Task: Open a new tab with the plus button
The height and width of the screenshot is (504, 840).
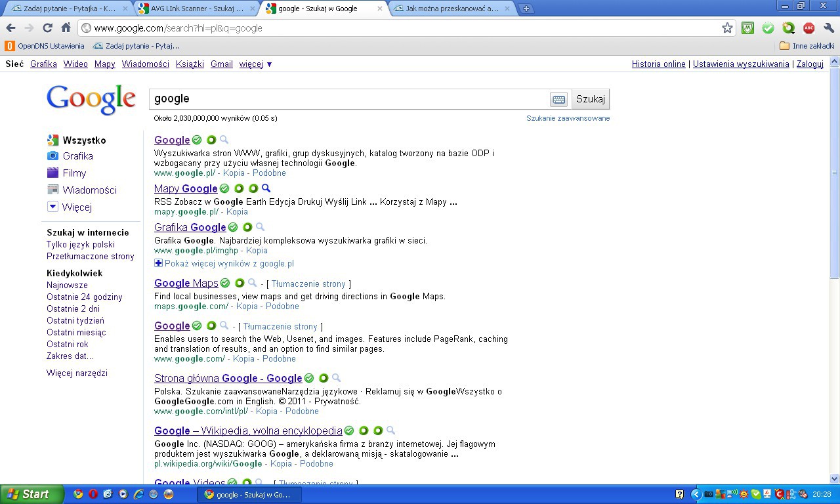Action: coord(526,9)
